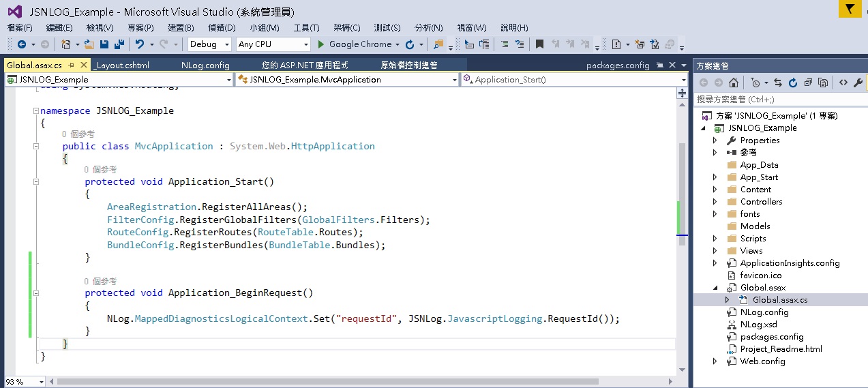
Task: Click the Undo arrow icon
Action: [x=139, y=44]
